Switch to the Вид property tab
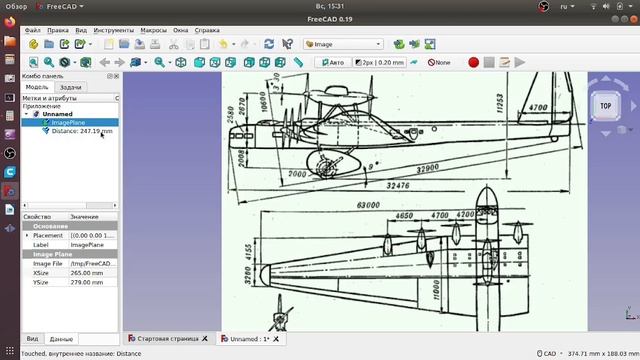The image size is (640, 360). pyautogui.click(x=32, y=339)
